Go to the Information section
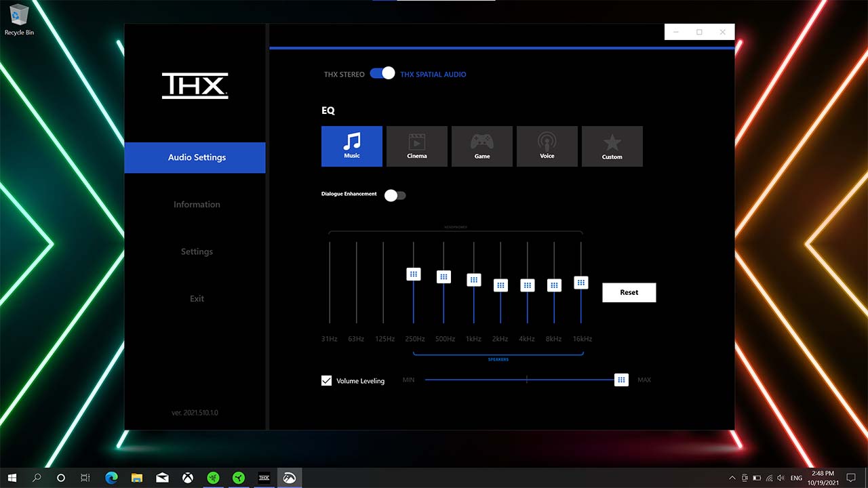This screenshot has width=868, height=488. click(196, 204)
